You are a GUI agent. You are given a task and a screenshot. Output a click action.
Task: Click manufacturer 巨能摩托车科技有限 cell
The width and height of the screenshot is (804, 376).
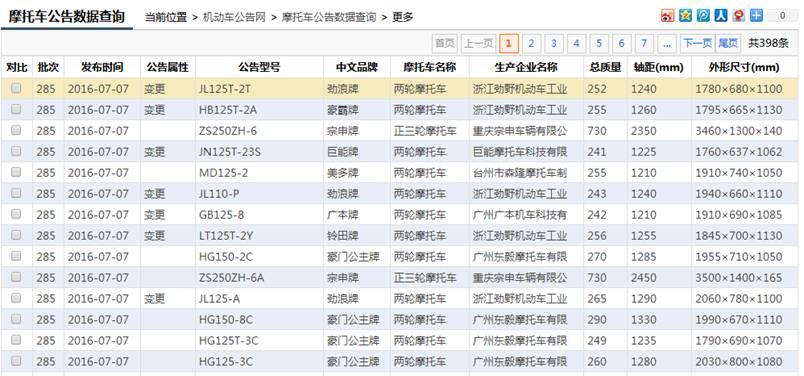520,152
